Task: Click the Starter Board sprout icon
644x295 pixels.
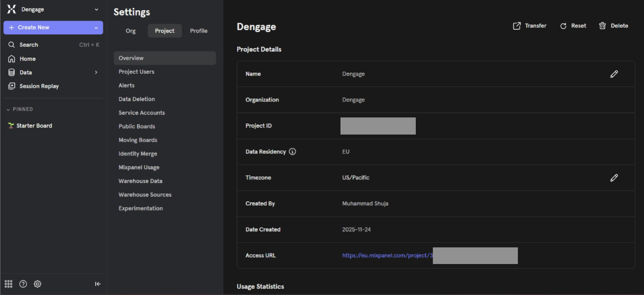Action: point(11,126)
